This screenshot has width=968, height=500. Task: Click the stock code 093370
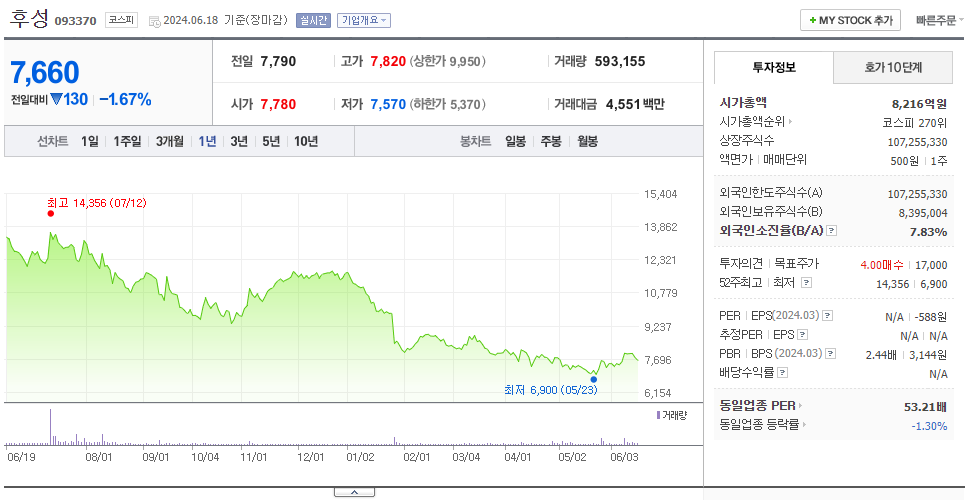[x=75, y=21]
